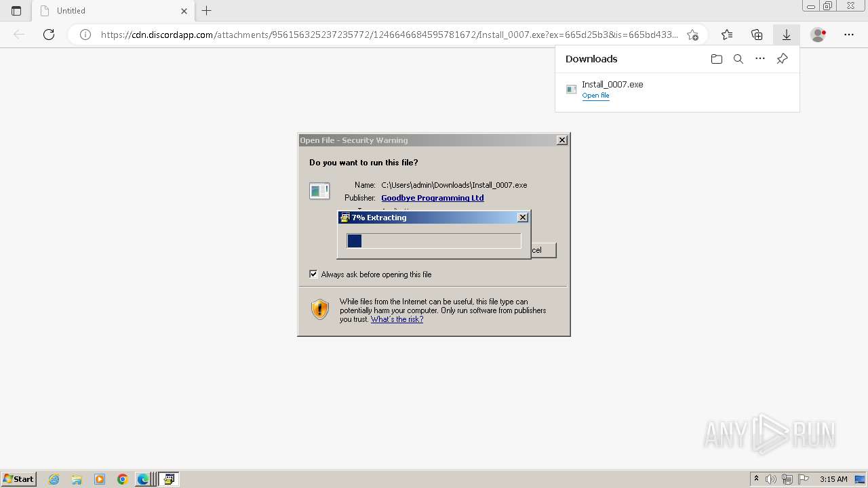Viewport: 868px width, 488px height.
Task: Go back to the previous page
Action: click(x=19, y=35)
